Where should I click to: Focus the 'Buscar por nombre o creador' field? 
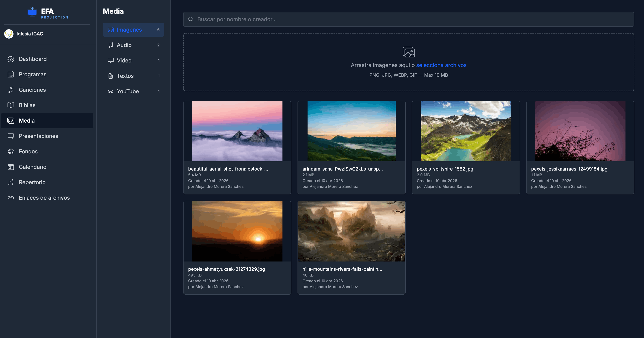pos(409,19)
